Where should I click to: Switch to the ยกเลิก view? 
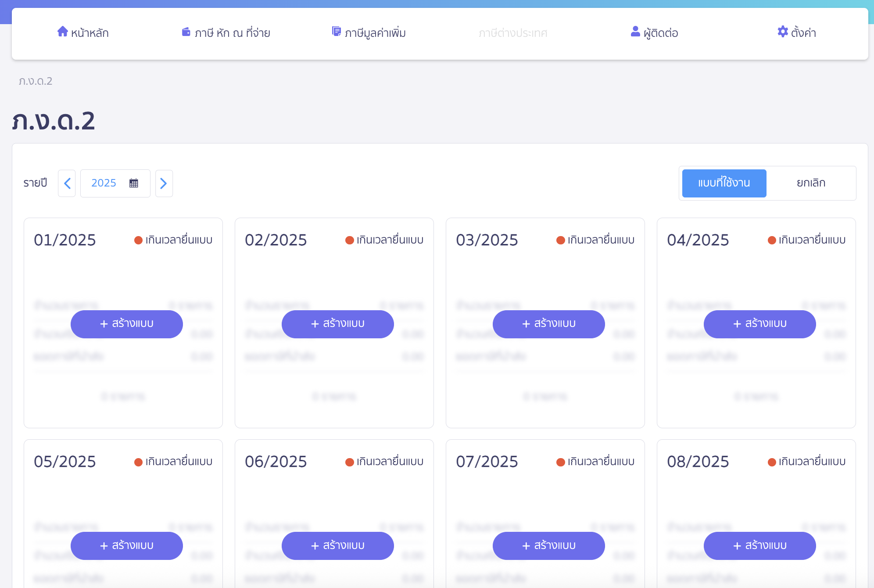(x=811, y=183)
